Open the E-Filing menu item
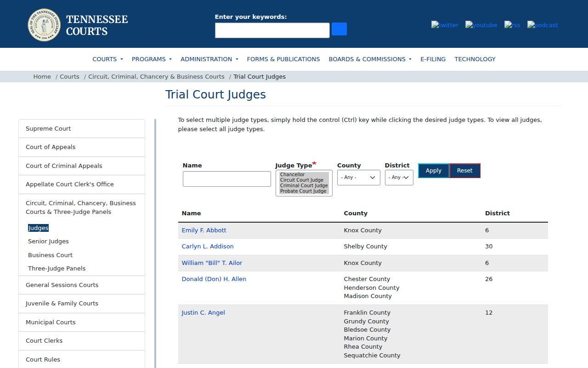This screenshot has width=588, height=368. (433, 59)
